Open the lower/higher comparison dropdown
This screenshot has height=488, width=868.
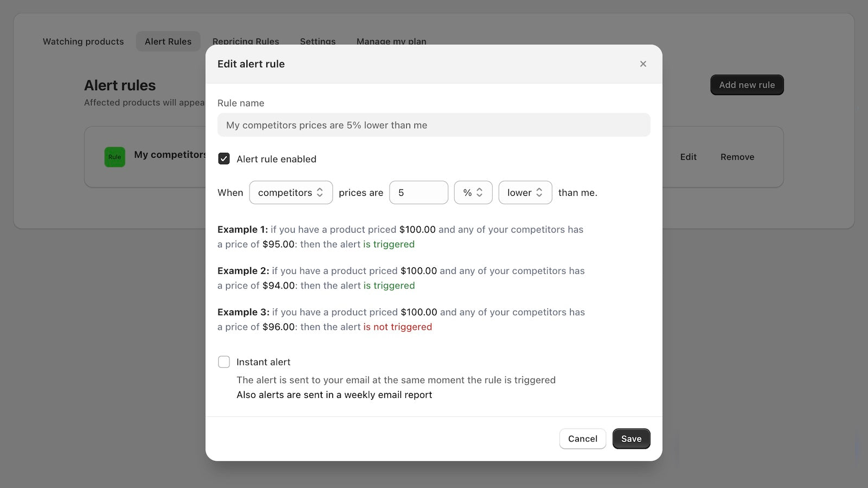tap(524, 192)
